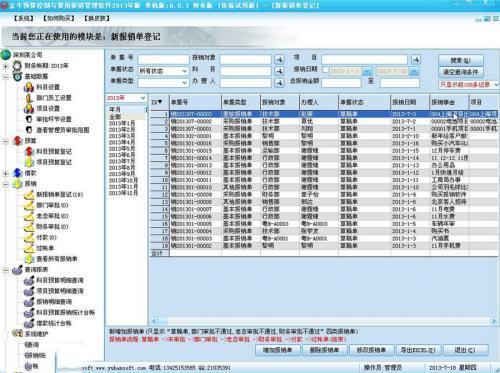Viewport: 500px width, 373px height.
Task: Open the 【如何购买】 menu
Action: (59, 18)
